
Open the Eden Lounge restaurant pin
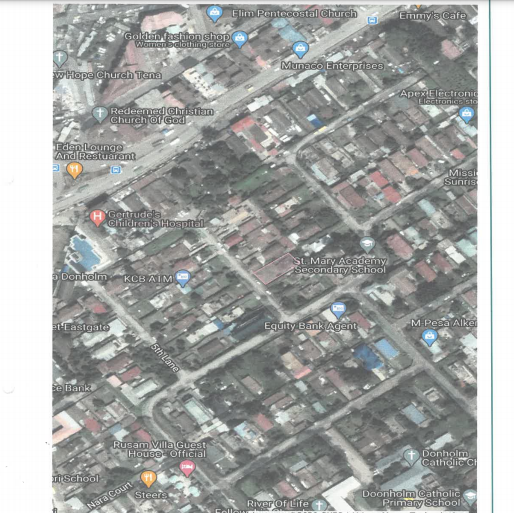(x=75, y=170)
